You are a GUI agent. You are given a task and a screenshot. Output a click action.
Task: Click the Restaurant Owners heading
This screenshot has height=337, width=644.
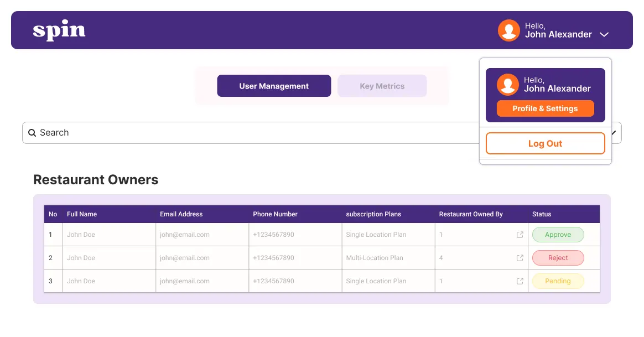click(x=96, y=180)
